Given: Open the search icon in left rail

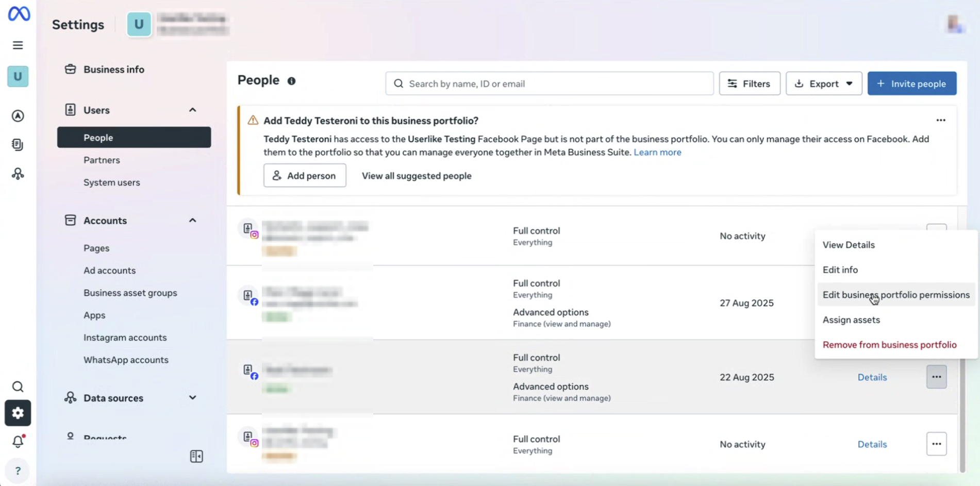Looking at the screenshot, I should [x=18, y=387].
